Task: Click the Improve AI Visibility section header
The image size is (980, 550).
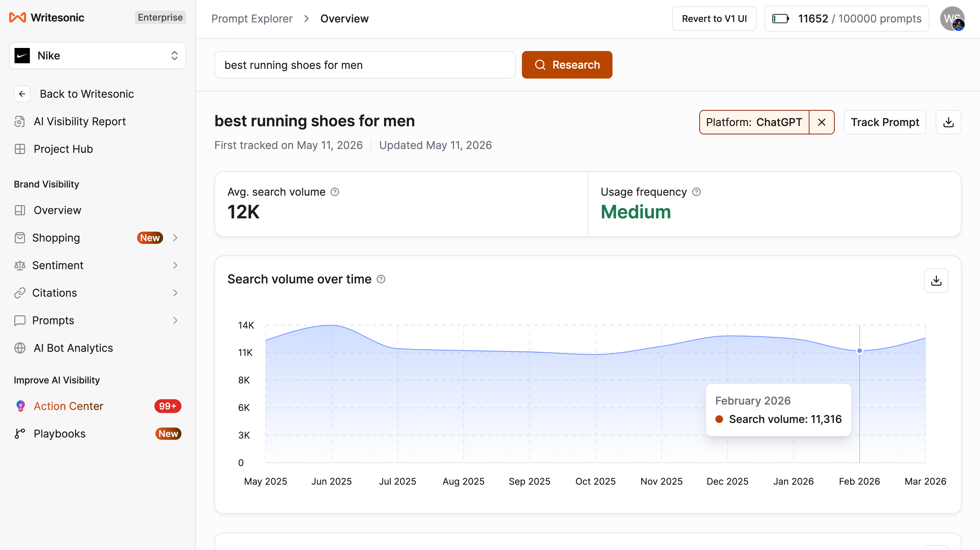Action: (57, 380)
